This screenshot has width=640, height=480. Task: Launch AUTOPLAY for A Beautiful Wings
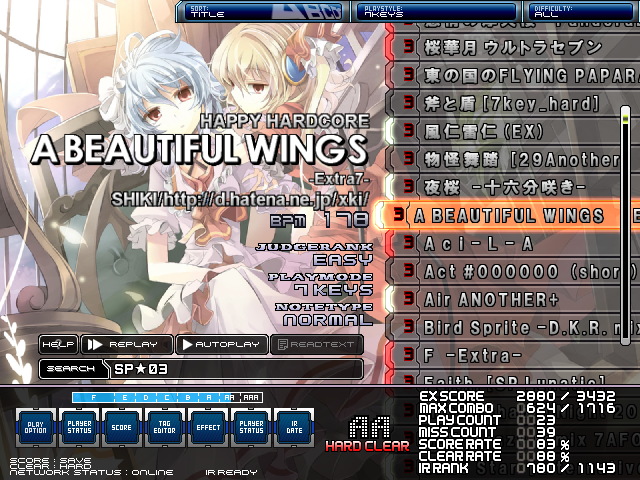(222, 344)
